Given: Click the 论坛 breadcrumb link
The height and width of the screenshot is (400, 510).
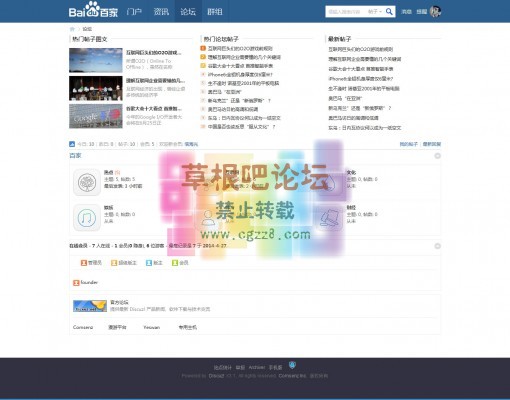Looking at the screenshot, I should coord(87,29).
